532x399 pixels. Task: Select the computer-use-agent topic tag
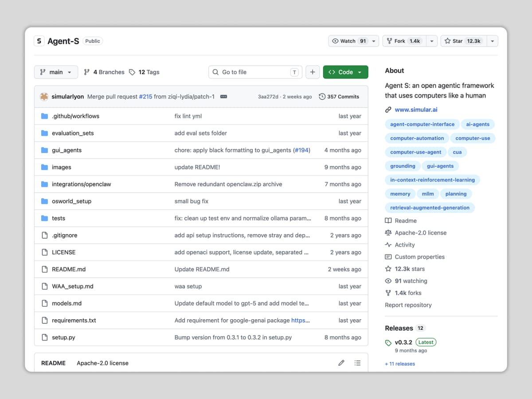tap(416, 152)
